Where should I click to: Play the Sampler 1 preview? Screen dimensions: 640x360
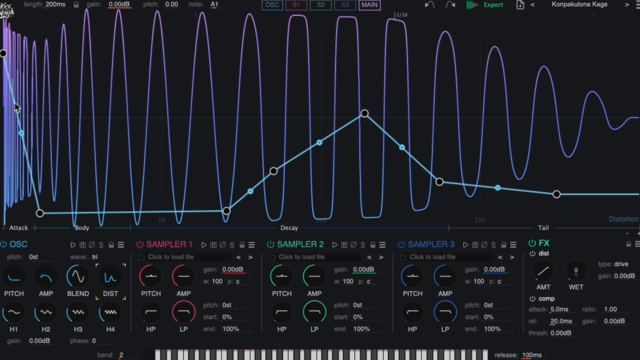click(x=204, y=245)
